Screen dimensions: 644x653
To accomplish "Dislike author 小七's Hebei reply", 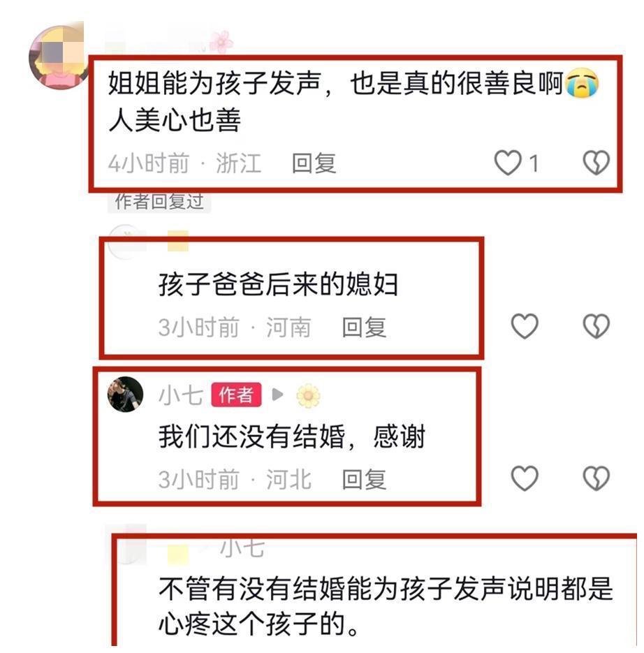I will pyautogui.click(x=596, y=478).
